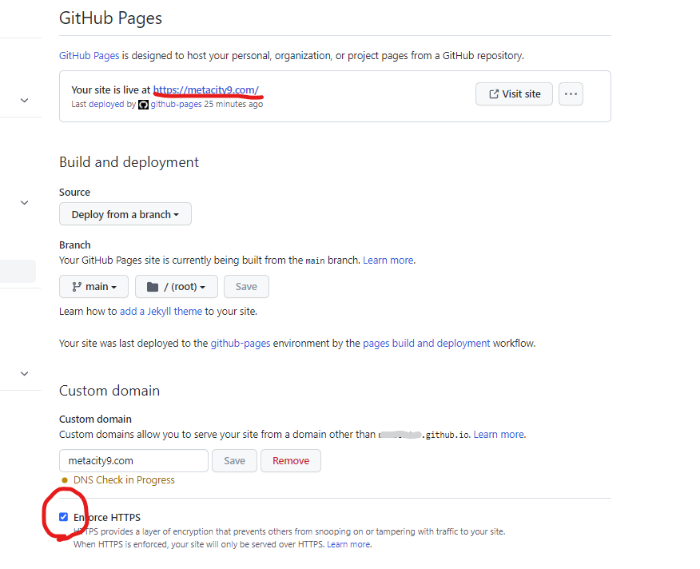The width and height of the screenshot is (700, 569).
Task: Open the / (root) folder dropdown
Action: tap(176, 286)
